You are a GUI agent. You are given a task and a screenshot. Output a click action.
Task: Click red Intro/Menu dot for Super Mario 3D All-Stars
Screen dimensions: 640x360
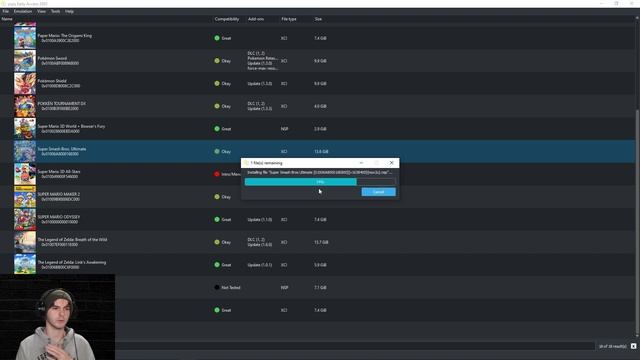click(217, 174)
